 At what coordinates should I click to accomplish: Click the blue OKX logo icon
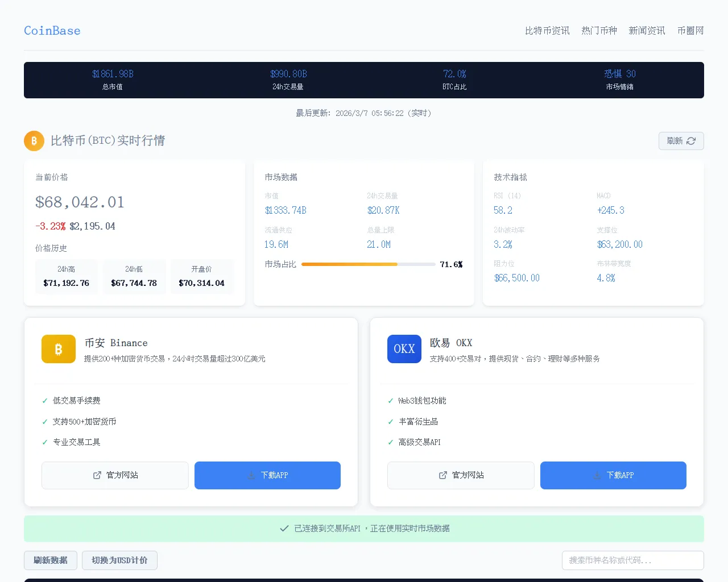click(x=404, y=349)
